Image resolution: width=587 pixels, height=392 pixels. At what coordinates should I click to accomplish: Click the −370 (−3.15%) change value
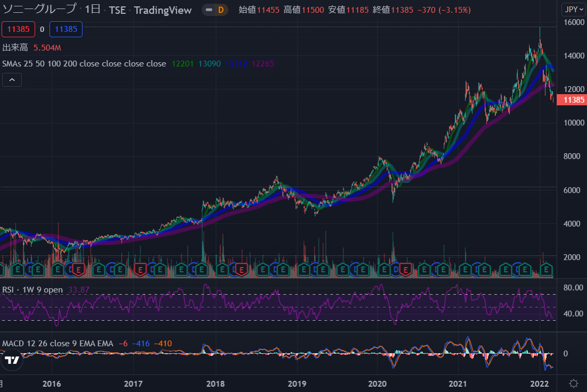click(444, 10)
